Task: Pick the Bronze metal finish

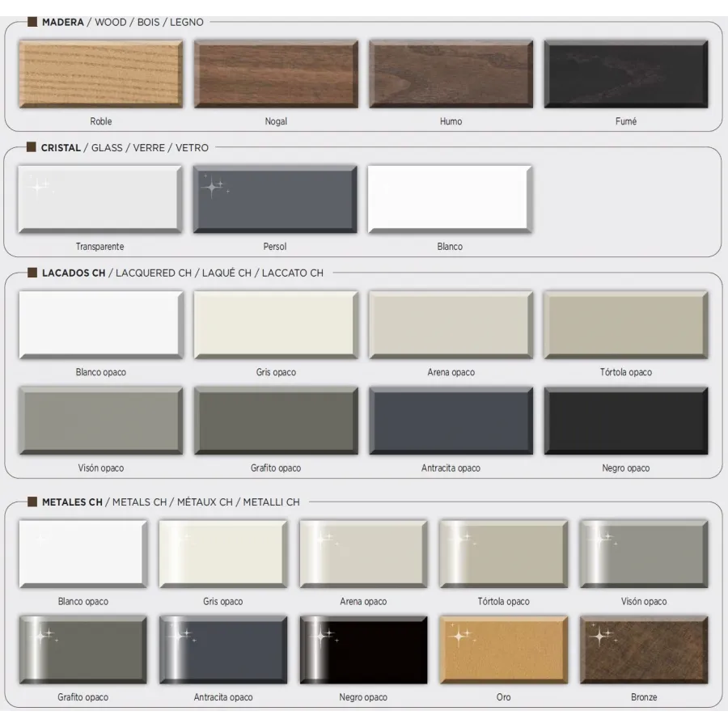Action: [643, 648]
